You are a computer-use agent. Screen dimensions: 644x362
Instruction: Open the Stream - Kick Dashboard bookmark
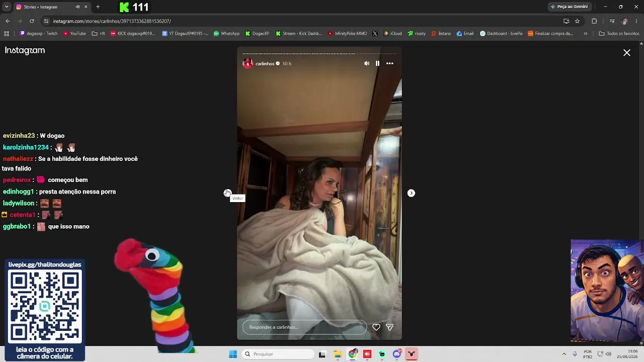pos(298,34)
